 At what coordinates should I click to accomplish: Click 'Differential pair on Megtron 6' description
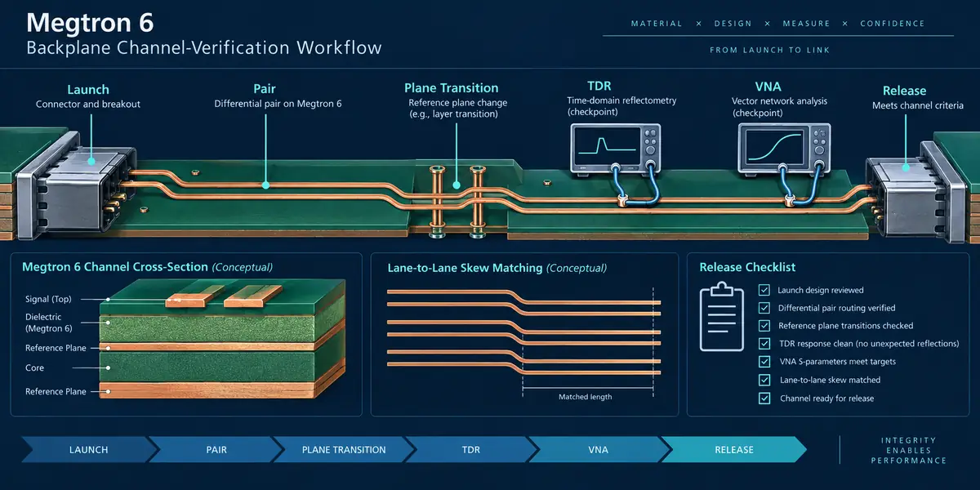278,104
